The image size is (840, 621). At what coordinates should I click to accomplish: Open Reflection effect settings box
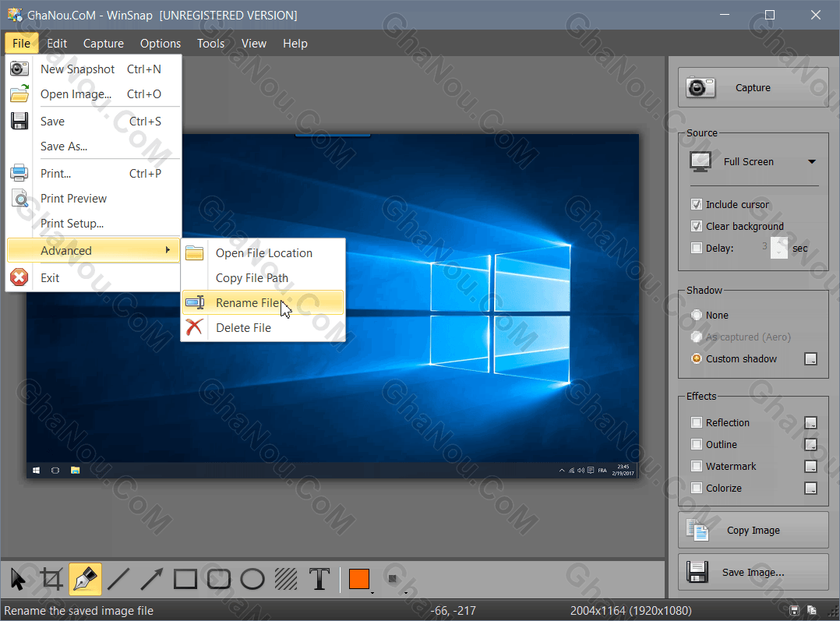coord(810,423)
